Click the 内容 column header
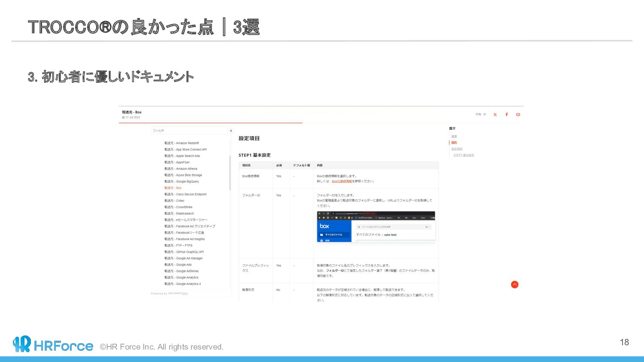This screenshot has width=644, height=362. [320, 166]
